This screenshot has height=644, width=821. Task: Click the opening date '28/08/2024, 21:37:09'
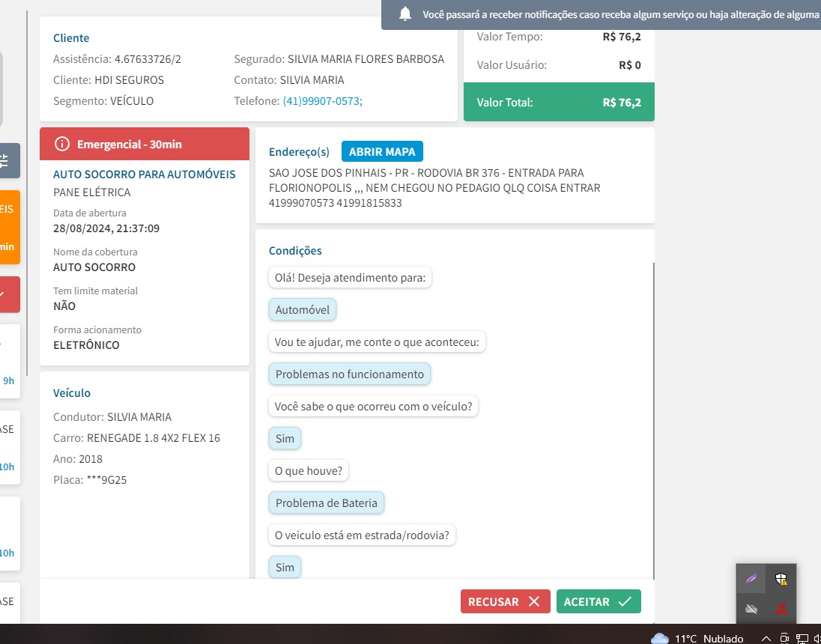click(106, 228)
